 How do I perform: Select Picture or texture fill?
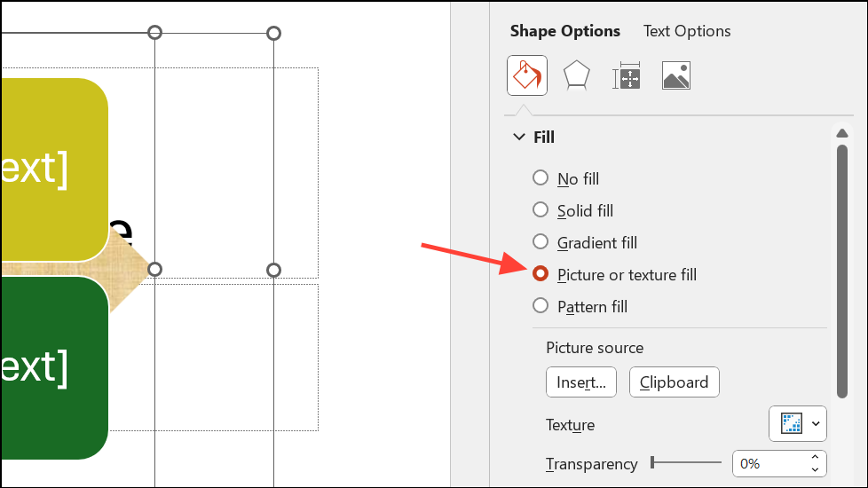(x=541, y=274)
